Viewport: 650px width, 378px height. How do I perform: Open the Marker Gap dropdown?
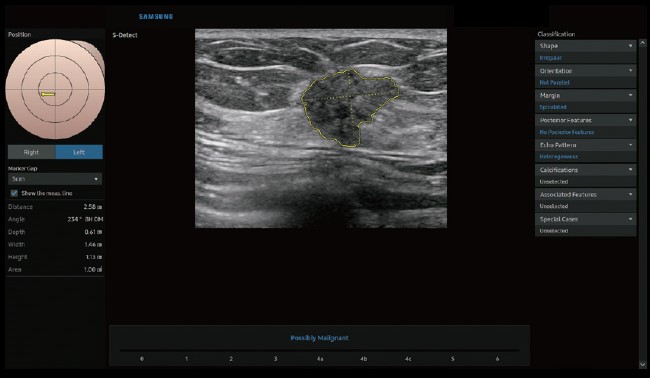pyautogui.click(x=55, y=179)
